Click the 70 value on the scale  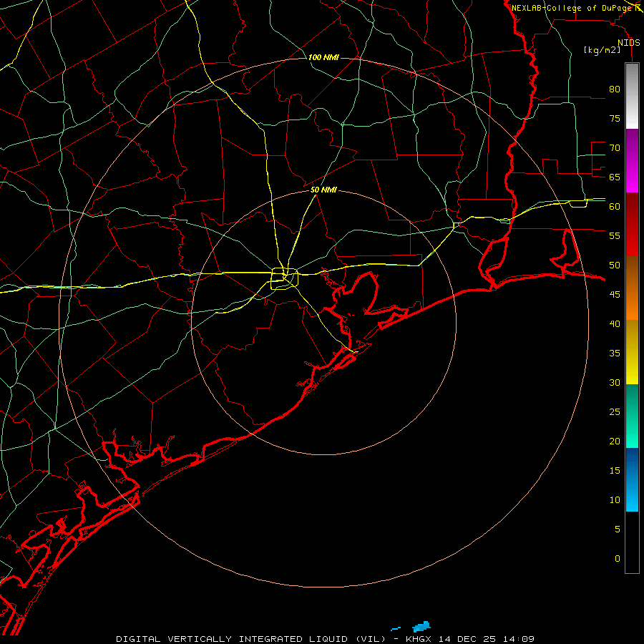[x=615, y=148]
